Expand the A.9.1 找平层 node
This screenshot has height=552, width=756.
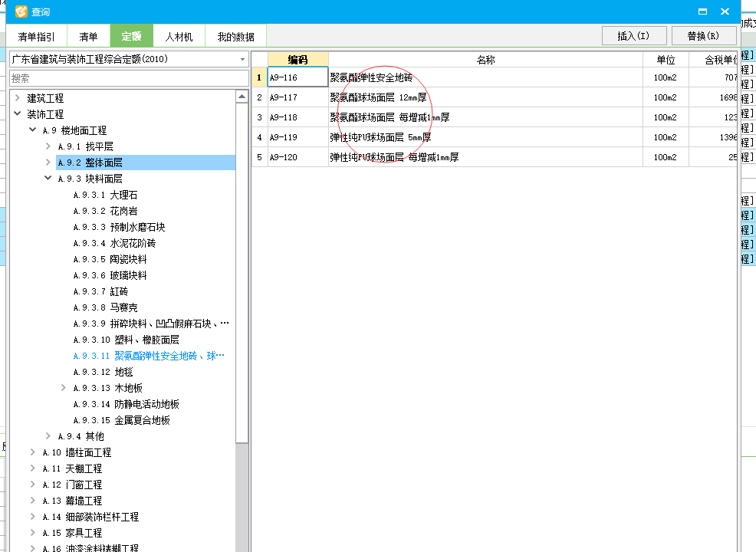[48, 146]
